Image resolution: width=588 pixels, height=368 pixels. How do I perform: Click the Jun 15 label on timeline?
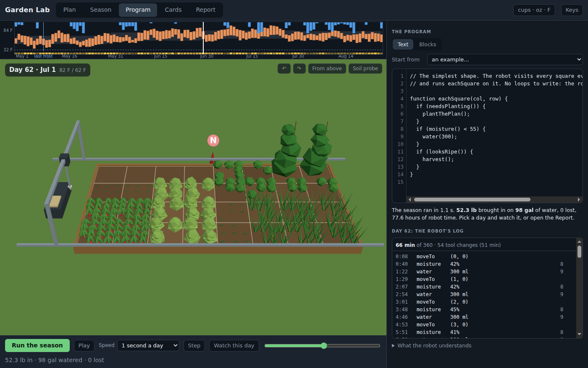[160, 56]
